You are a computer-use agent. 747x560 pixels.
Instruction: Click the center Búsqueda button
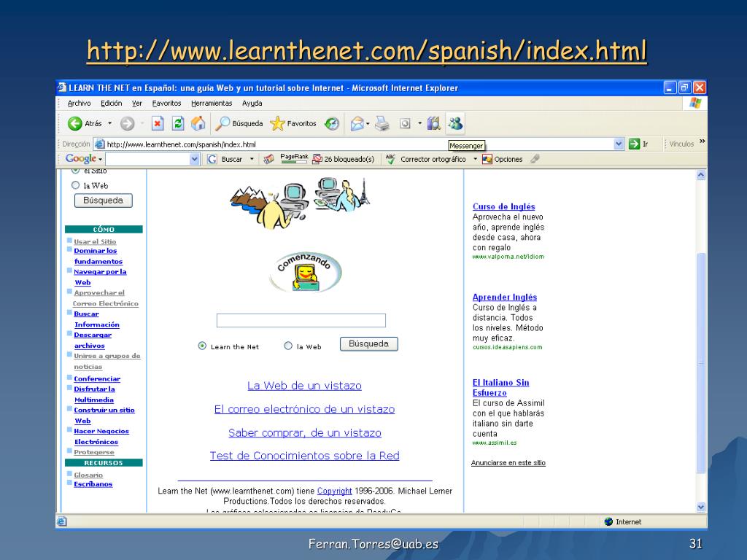368,344
